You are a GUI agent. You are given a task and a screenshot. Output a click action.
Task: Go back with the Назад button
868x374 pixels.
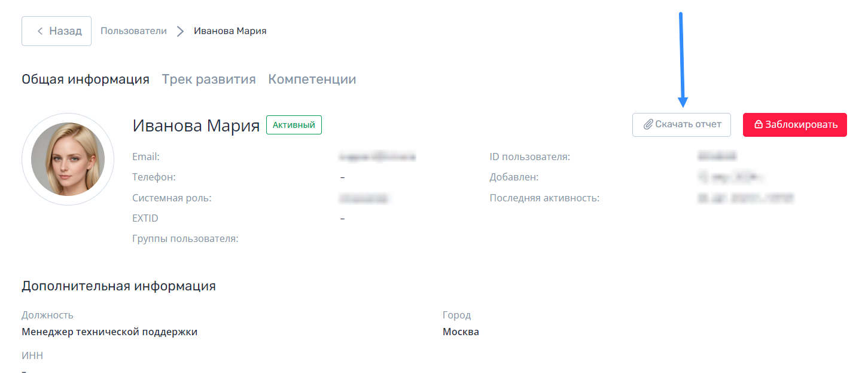(57, 31)
